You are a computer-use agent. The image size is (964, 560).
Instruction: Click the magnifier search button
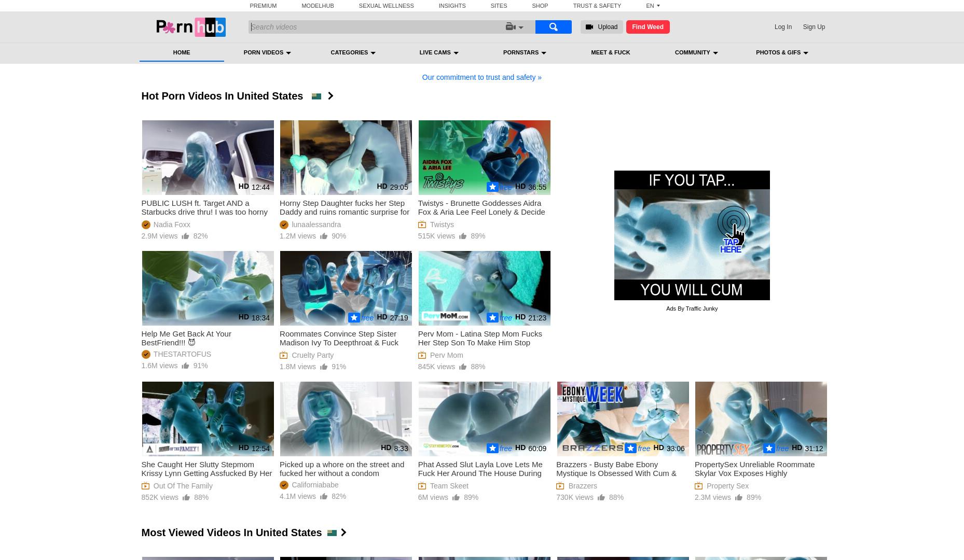point(553,27)
